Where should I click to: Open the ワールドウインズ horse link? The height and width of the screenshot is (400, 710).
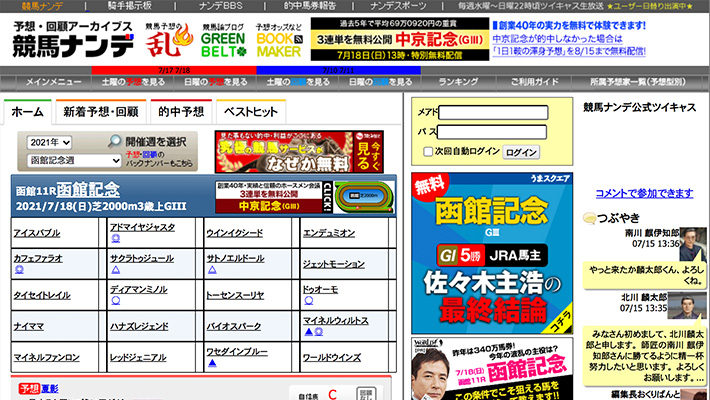point(331,357)
